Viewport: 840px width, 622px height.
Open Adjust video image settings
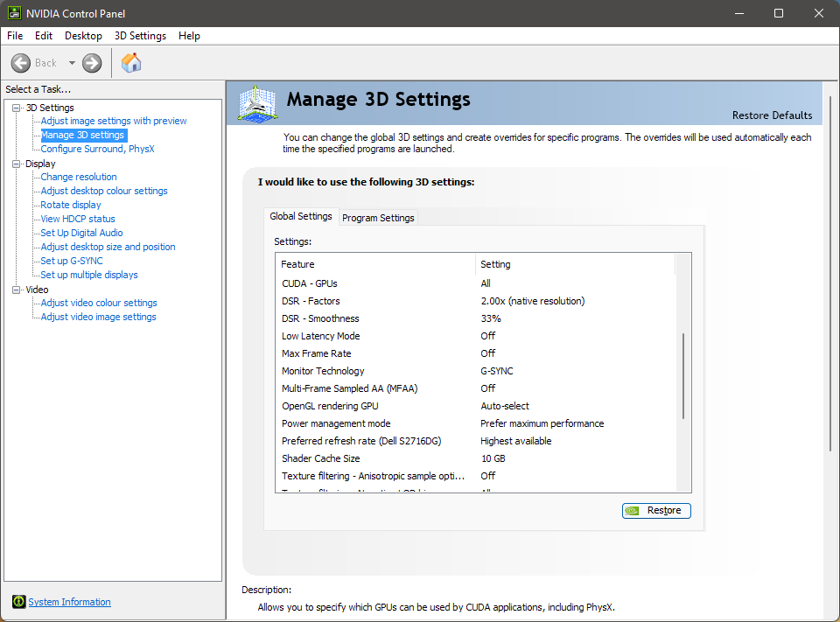point(99,317)
